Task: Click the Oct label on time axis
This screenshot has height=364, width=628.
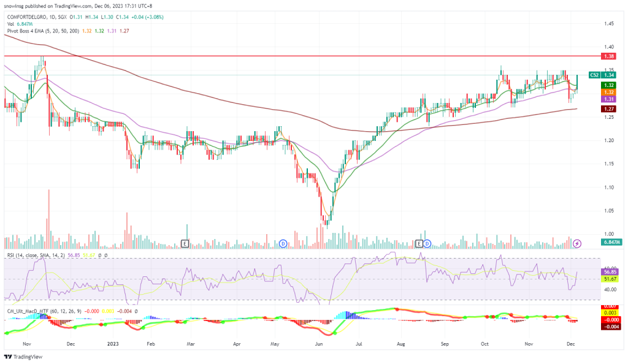Action: [x=484, y=344]
